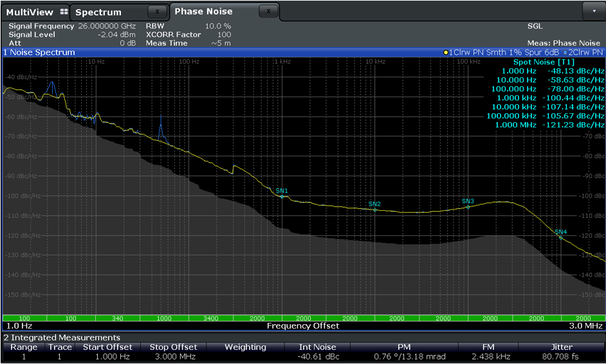The height and width of the screenshot is (364, 606).
Task: Select the SN4 spot noise marker
Action: [561, 238]
